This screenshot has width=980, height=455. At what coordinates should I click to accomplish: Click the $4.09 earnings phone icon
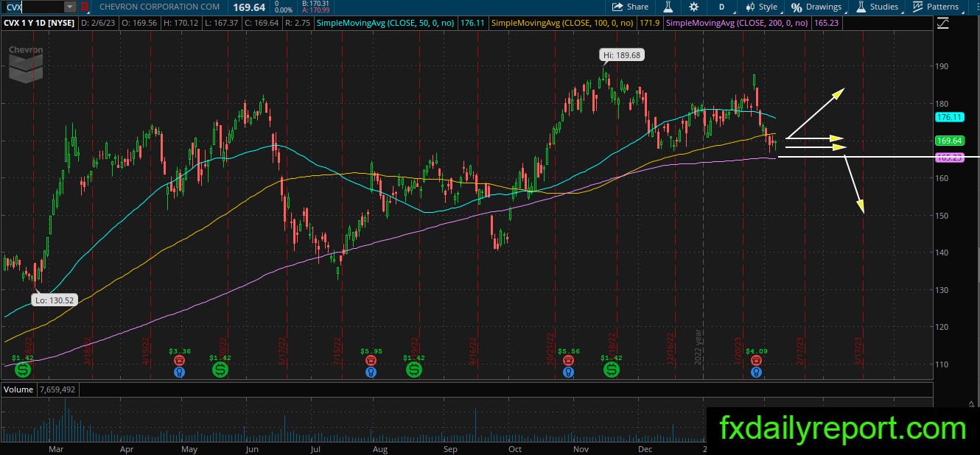point(755,360)
